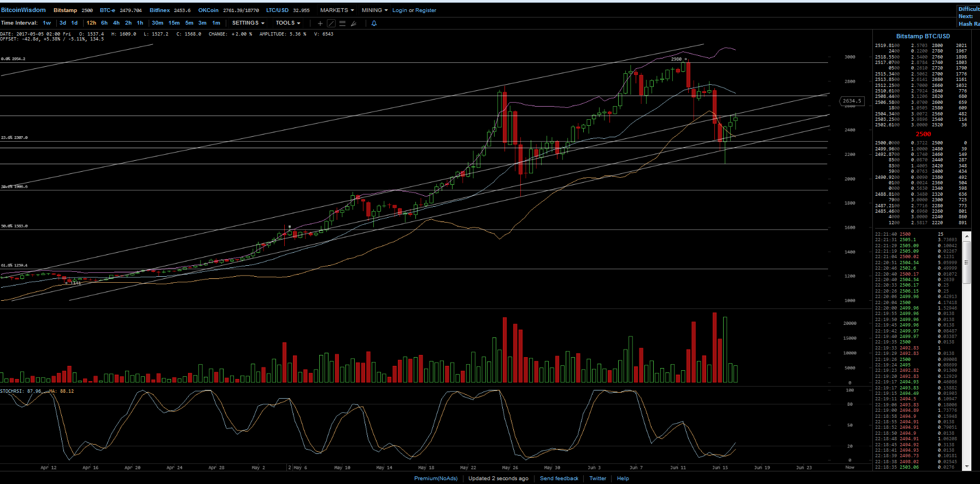Click the 2980 high price label
Viewport: 980px width, 484px height.
pyautogui.click(x=677, y=59)
